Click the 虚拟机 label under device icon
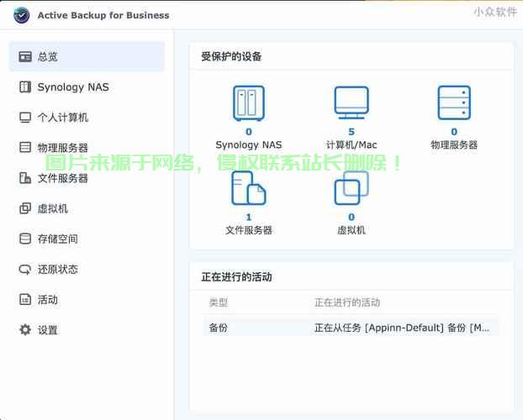523x420 pixels. 351,230
